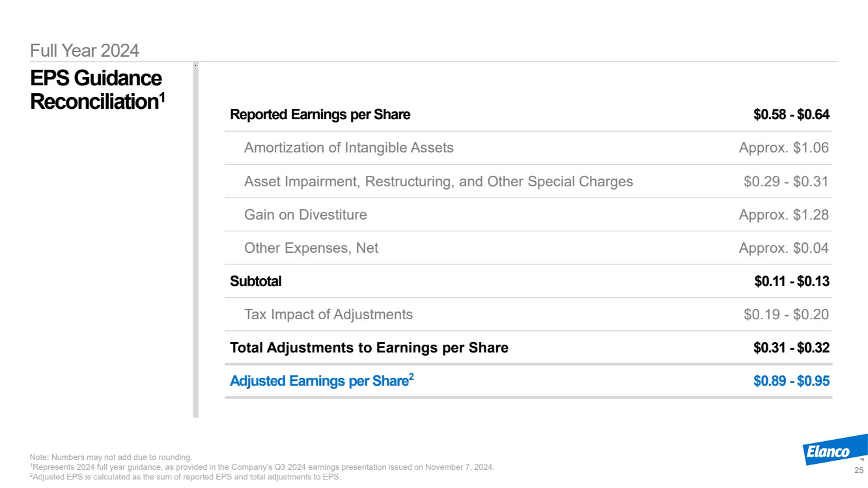Screen dimensions: 868x488
Task: Select the "Approx. $0.04" other expenses value
Action: tap(783, 248)
